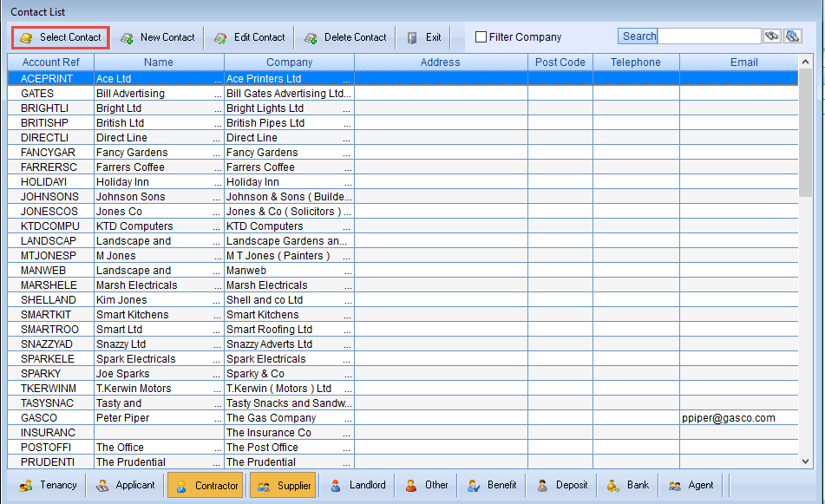The width and height of the screenshot is (825, 504).
Task: Open the Deposit tab
Action: pos(561,485)
